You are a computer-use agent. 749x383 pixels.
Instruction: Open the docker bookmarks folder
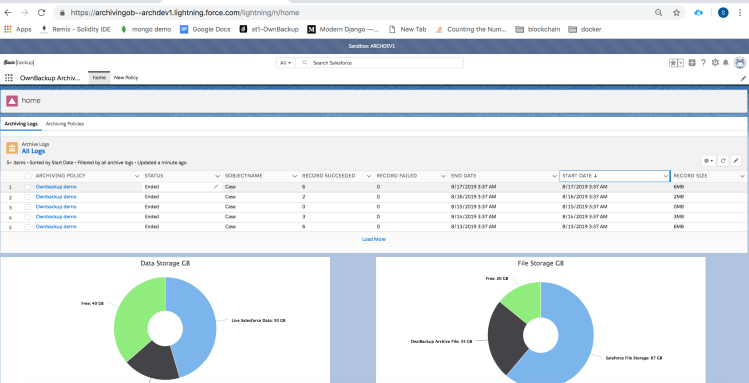585,29
